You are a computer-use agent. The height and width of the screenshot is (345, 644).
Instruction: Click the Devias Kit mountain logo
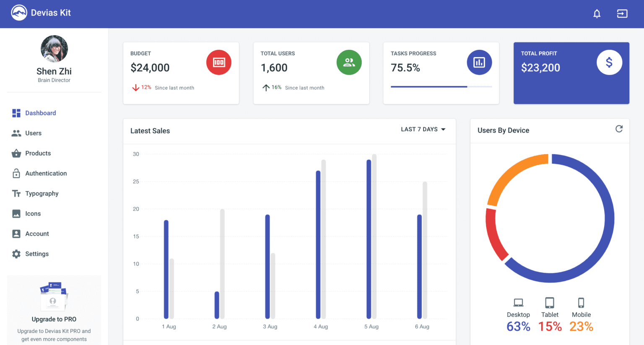coord(19,13)
